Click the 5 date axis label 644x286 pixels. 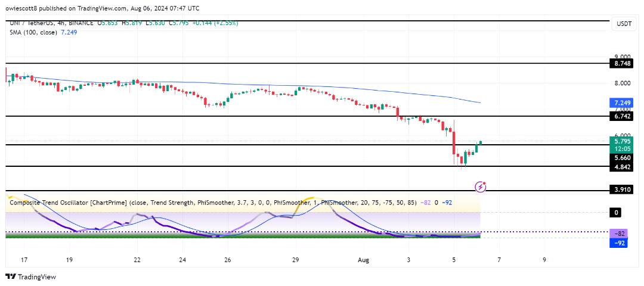[454, 260]
